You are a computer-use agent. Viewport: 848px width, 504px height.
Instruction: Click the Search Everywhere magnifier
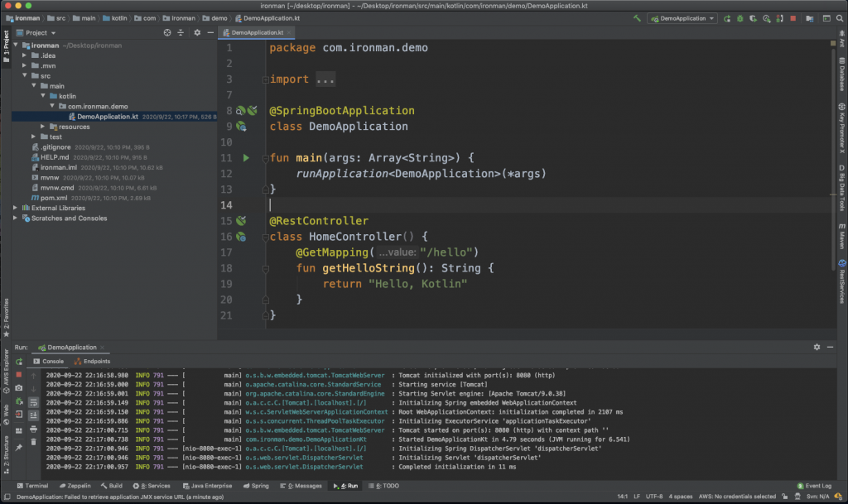pyautogui.click(x=840, y=18)
